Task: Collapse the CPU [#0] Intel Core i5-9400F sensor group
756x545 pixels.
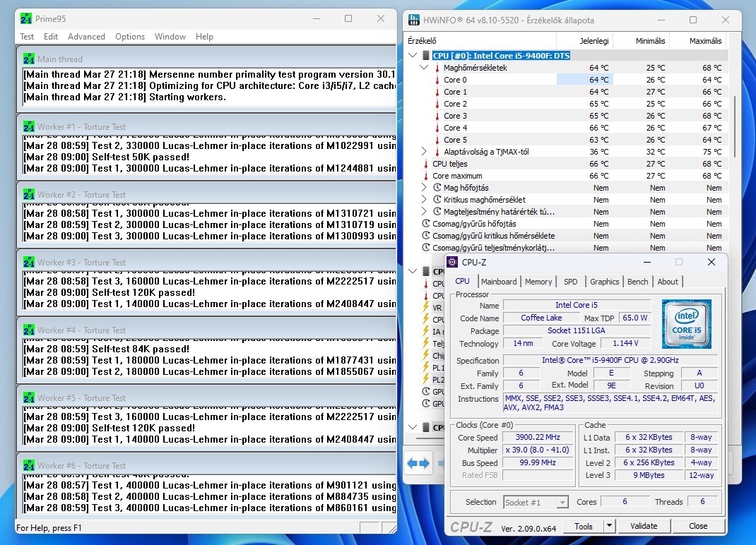Action: click(x=413, y=55)
